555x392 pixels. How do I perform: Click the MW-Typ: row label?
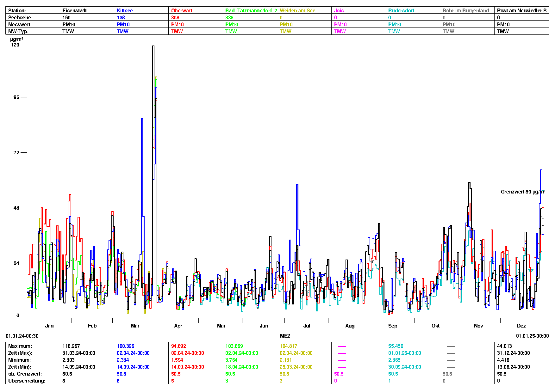point(18,31)
